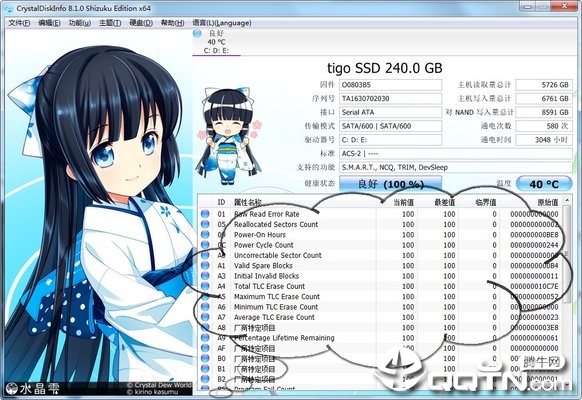Click the CrystalDiskInfo title bar app icon
The image size is (582, 400).
[x=9, y=8]
